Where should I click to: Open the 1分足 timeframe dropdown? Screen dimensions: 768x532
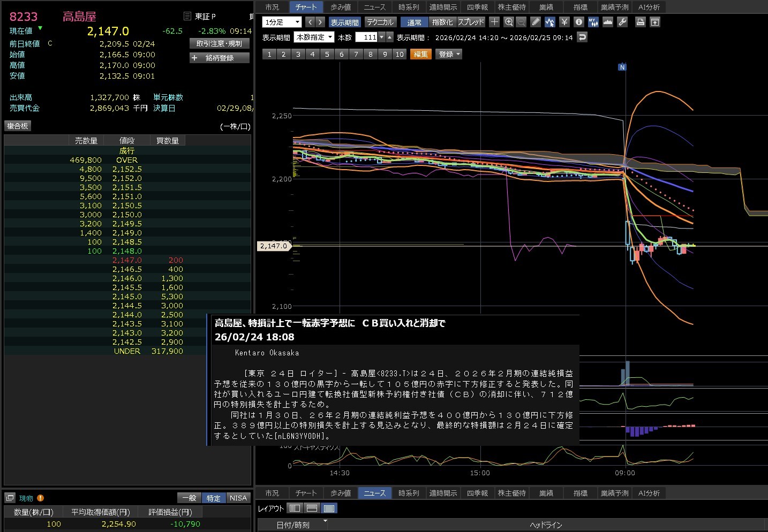tap(282, 22)
